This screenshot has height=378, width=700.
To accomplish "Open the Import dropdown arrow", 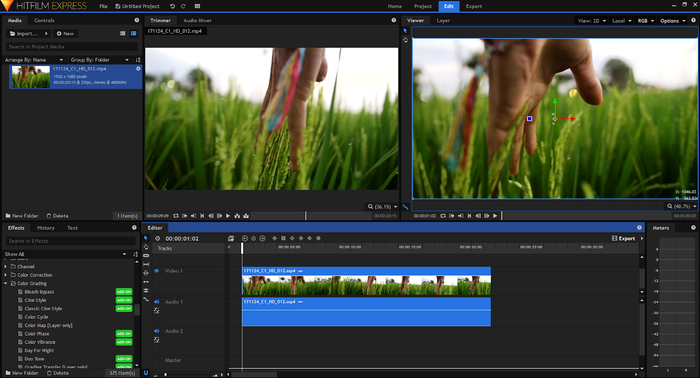I will click(x=46, y=33).
